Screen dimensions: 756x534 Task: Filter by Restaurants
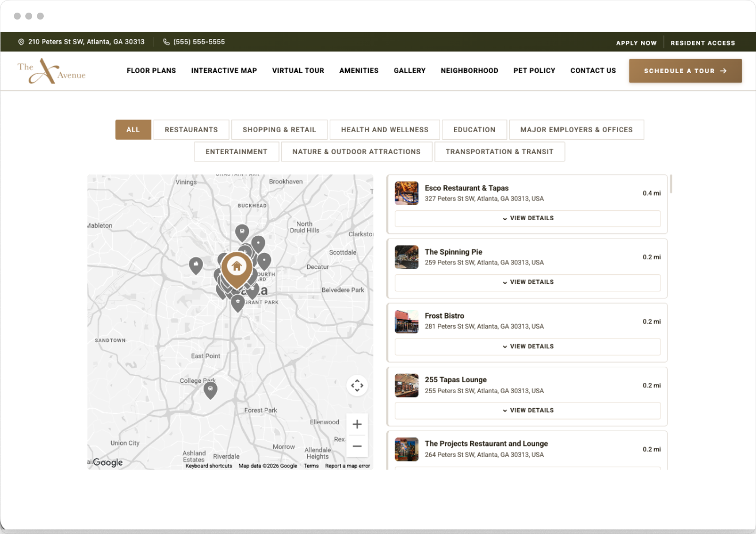coord(191,130)
